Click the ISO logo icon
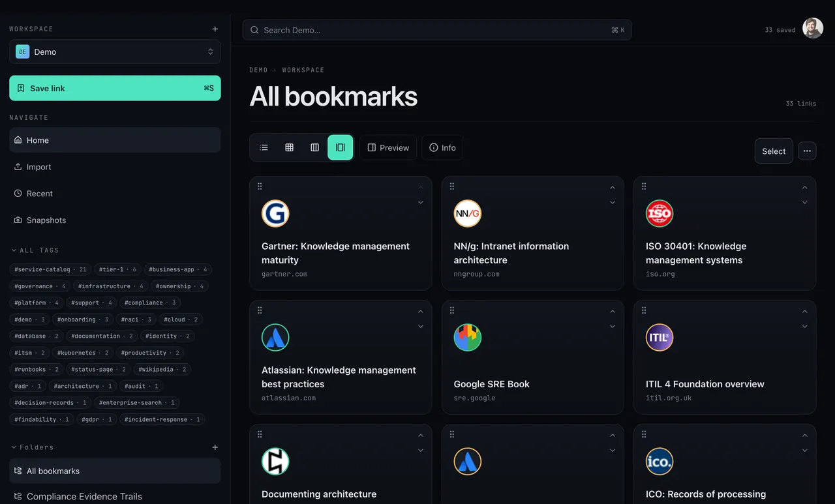This screenshot has width=835, height=504. 660,213
